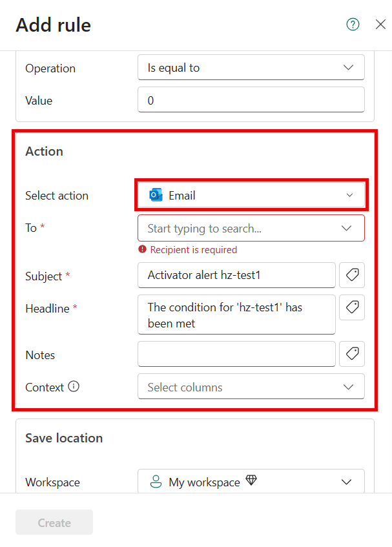Click the Subject text field

point(236,275)
